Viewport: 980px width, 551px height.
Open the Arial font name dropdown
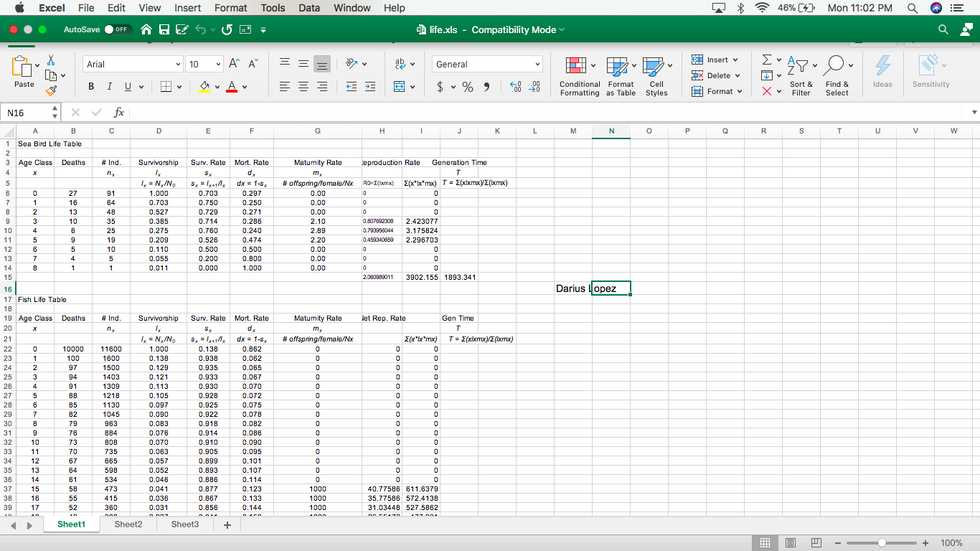click(x=133, y=65)
